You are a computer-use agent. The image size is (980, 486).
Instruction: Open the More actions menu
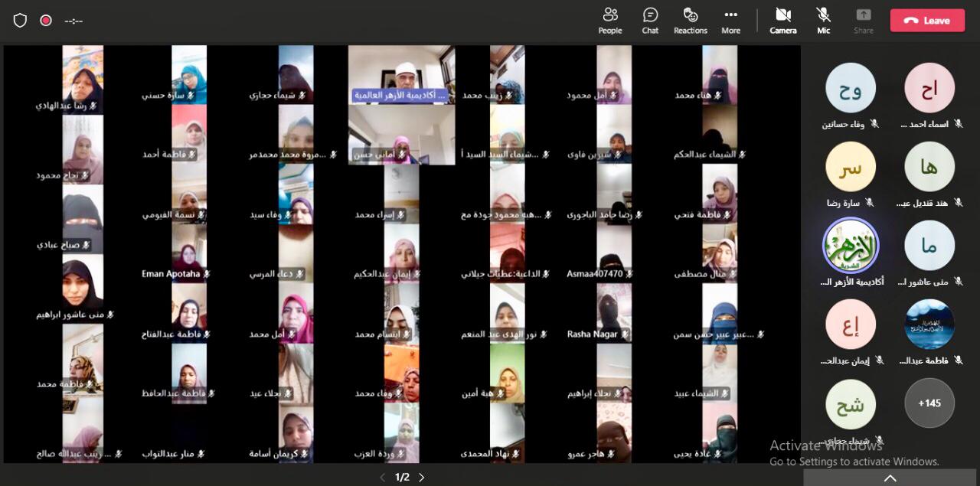click(x=730, y=21)
